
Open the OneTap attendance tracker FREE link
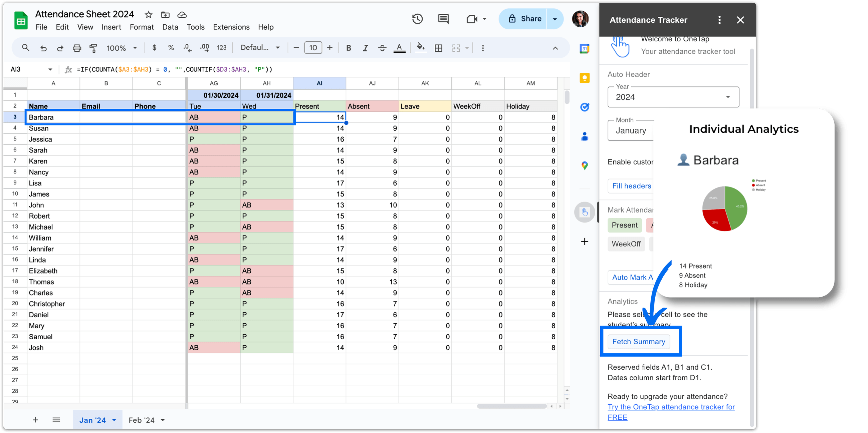click(x=671, y=407)
